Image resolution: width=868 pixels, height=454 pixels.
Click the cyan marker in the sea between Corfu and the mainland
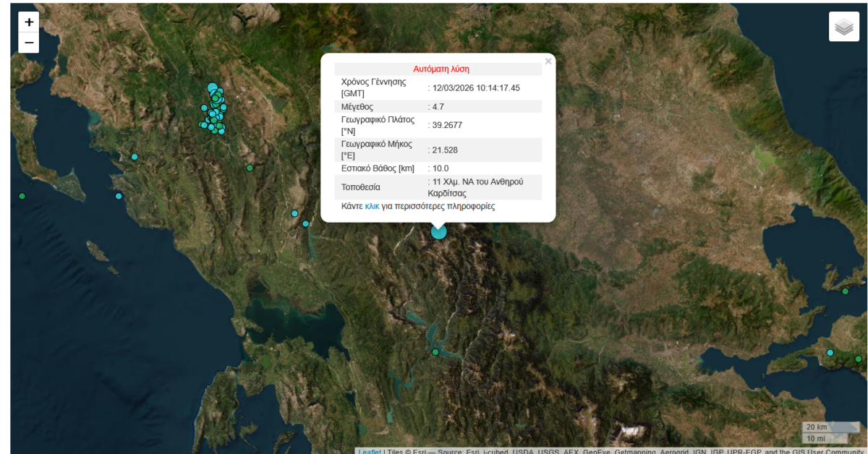119,196
